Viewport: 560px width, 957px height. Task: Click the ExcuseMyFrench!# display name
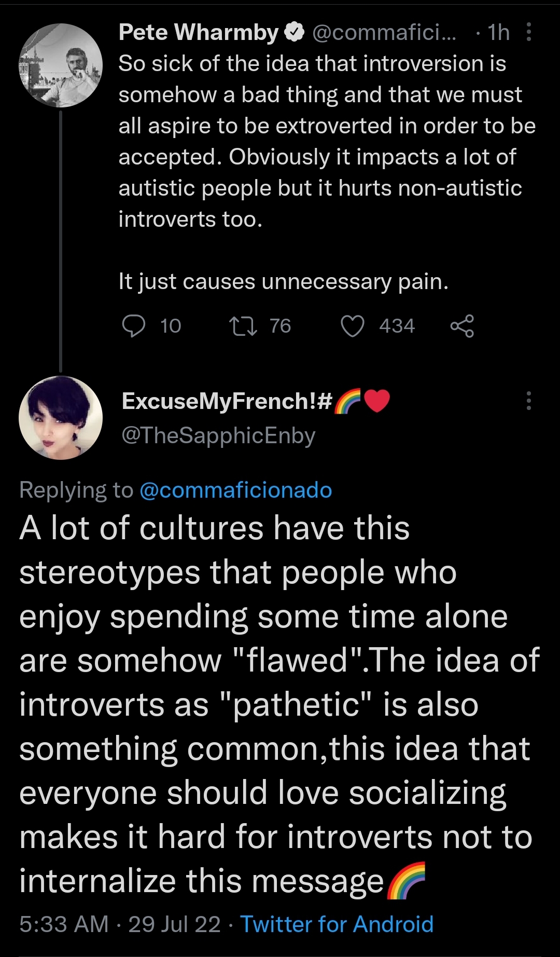point(227,401)
